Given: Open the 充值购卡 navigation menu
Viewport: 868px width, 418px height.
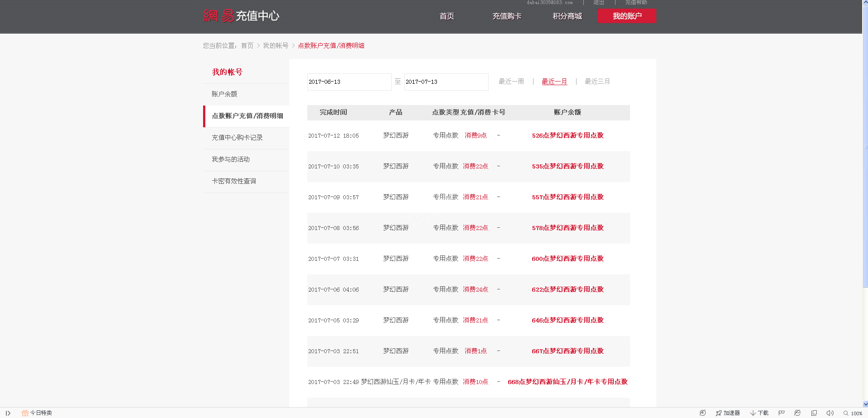Looking at the screenshot, I should click(x=507, y=16).
